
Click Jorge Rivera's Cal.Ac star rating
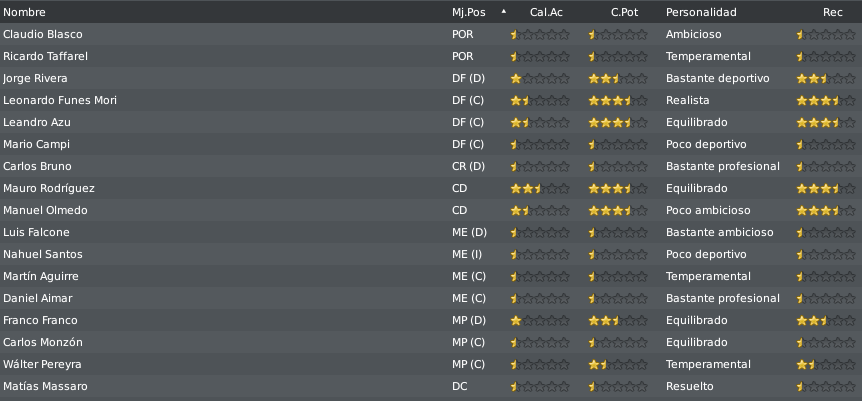point(540,79)
